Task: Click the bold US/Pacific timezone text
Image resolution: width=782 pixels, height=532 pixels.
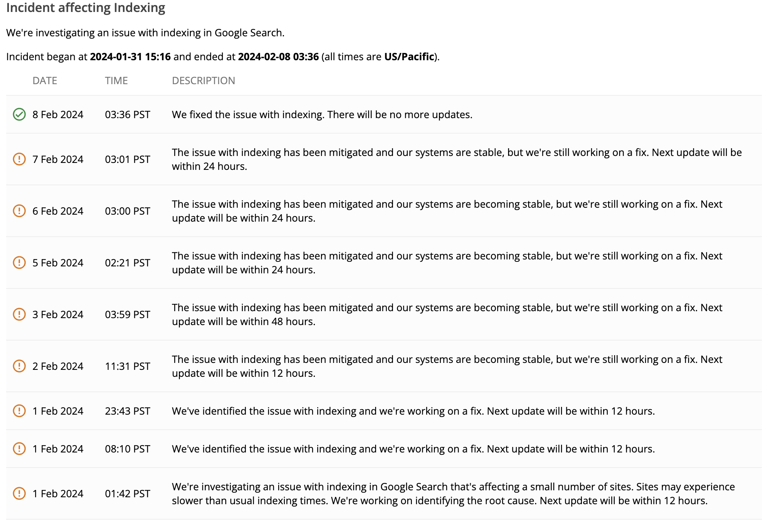Action: [x=409, y=57]
